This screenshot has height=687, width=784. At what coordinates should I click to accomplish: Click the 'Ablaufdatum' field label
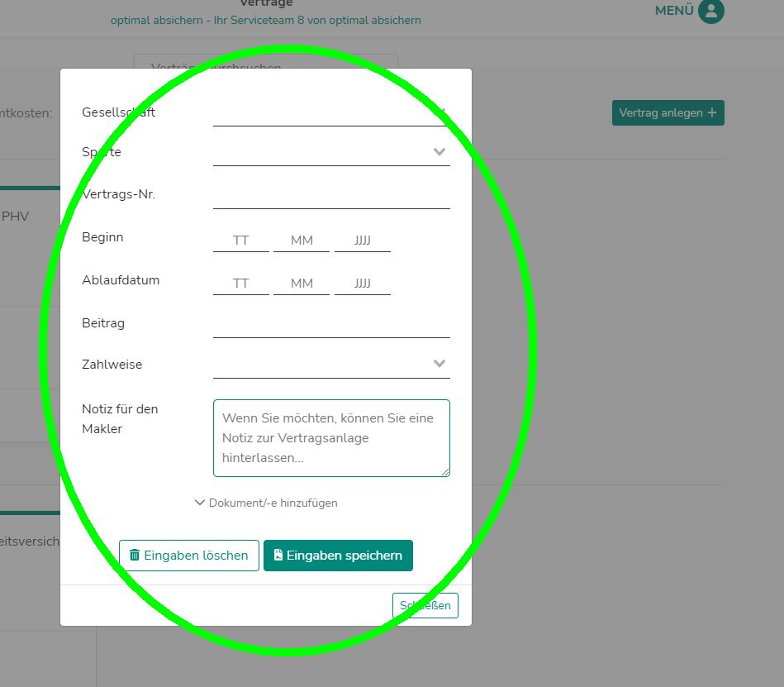[x=121, y=280]
